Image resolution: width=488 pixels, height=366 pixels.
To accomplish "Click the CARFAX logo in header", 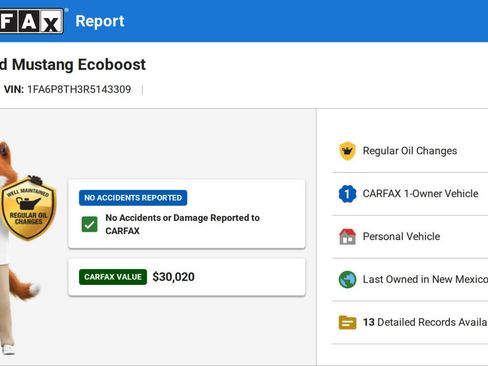I will [x=31, y=21].
